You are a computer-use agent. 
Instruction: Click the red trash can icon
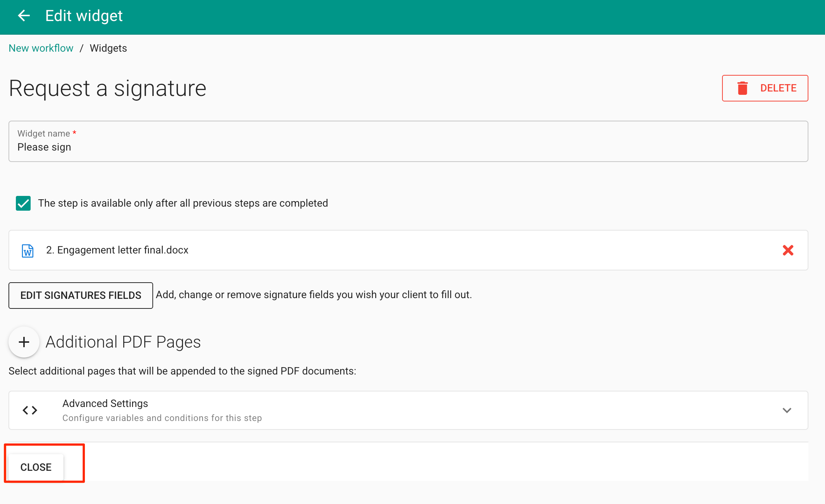(x=742, y=88)
